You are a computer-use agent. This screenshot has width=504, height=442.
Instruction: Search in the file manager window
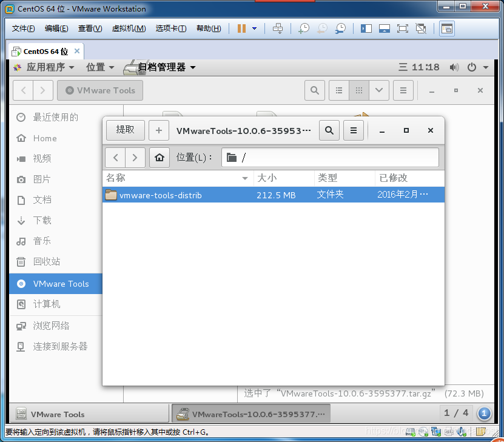tap(315, 90)
